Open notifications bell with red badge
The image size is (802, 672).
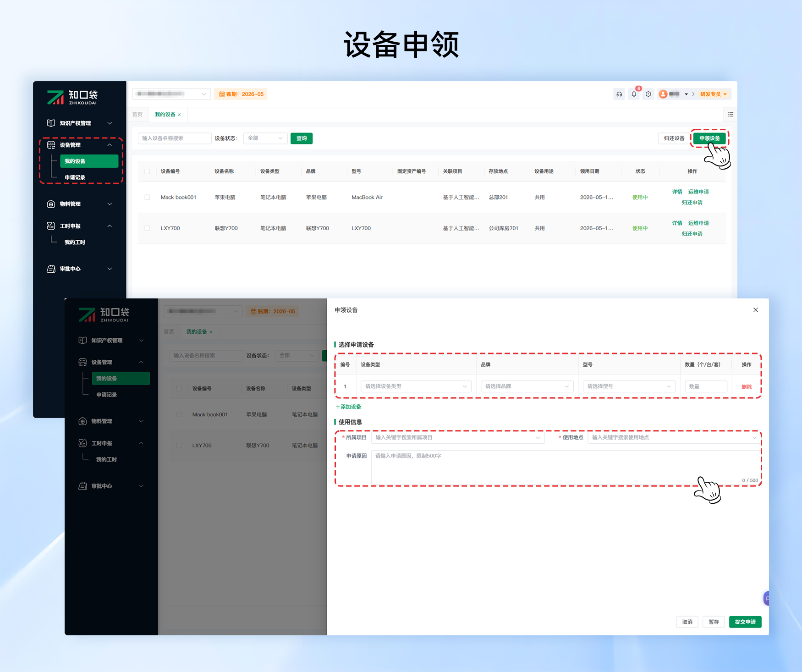point(634,94)
